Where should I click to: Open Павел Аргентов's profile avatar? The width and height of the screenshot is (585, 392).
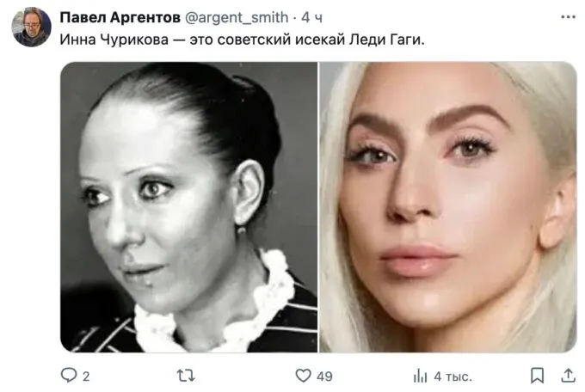(31, 27)
